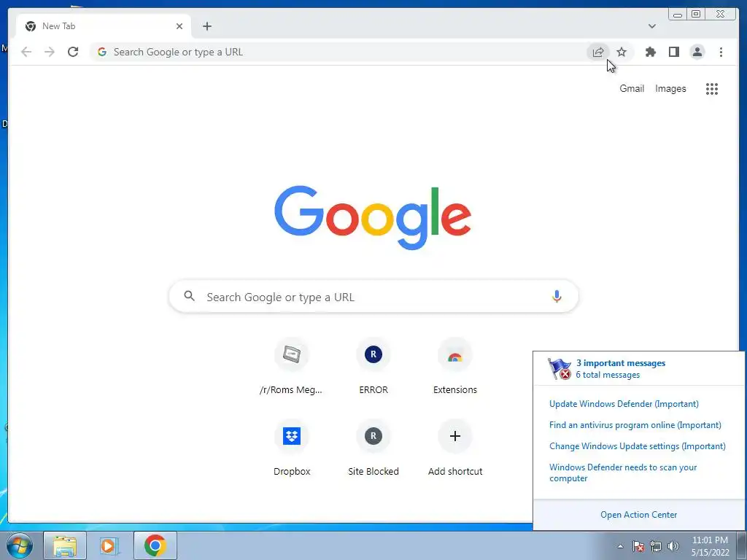This screenshot has width=747, height=560.
Task: Click the Chrome back arrow
Action: pyautogui.click(x=26, y=52)
